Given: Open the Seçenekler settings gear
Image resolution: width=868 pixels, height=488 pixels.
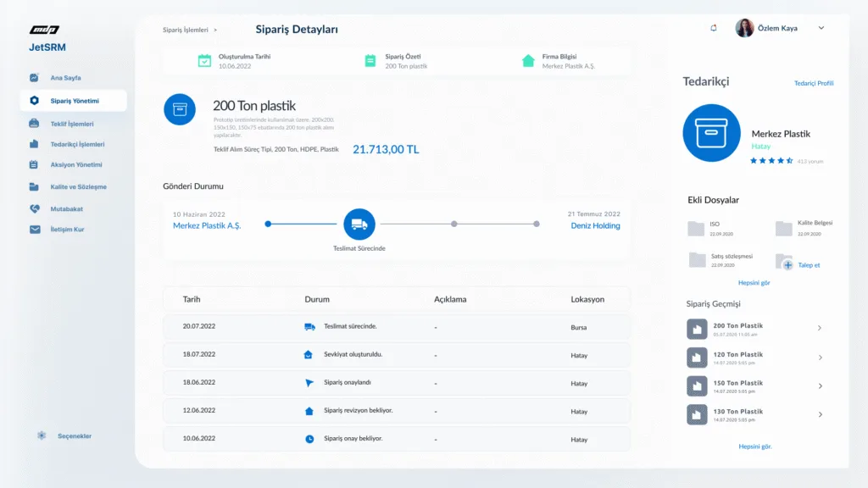Looking at the screenshot, I should [42, 435].
